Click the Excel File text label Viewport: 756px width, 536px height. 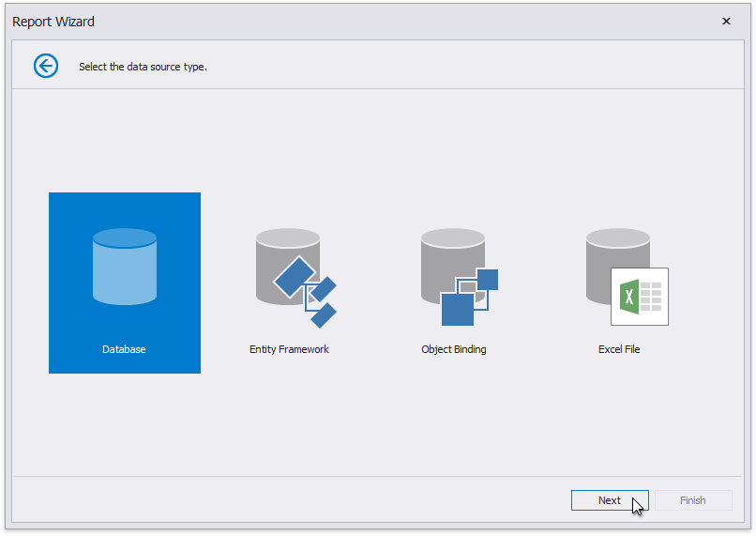pyautogui.click(x=619, y=349)
